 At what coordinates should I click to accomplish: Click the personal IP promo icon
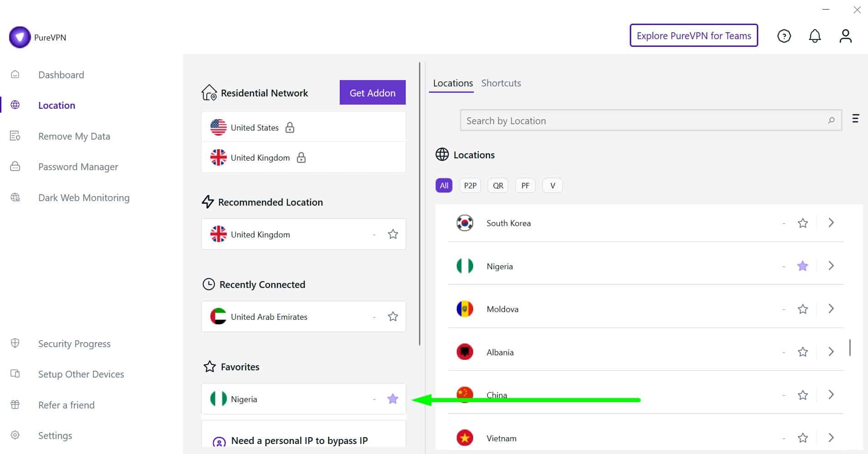[x=219, y=442]
